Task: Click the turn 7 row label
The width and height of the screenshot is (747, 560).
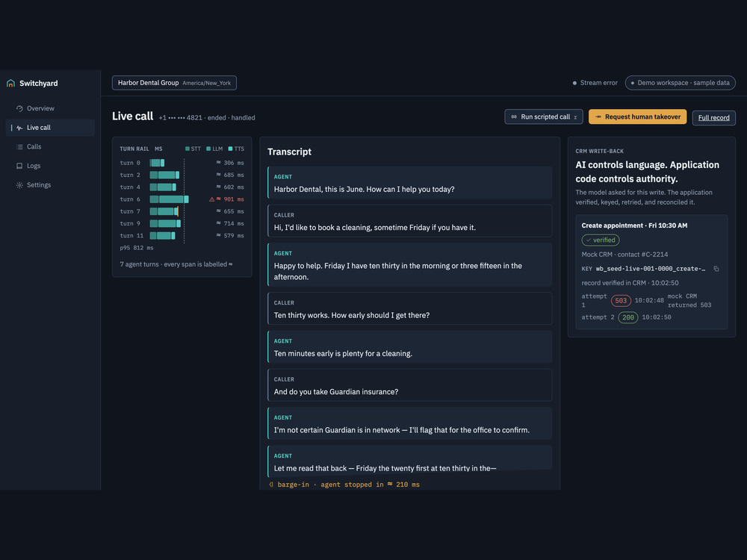Action: click(130, 211)
